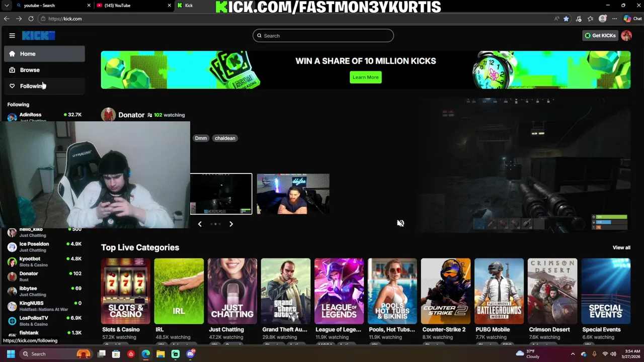
Task: Unmute the featured stream player
Action: tap(400, 223)
